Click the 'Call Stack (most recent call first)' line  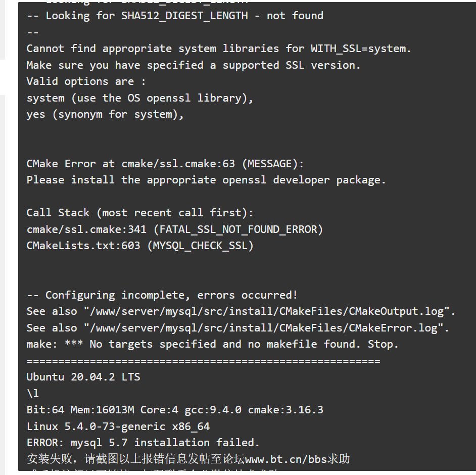pos(139,213)
